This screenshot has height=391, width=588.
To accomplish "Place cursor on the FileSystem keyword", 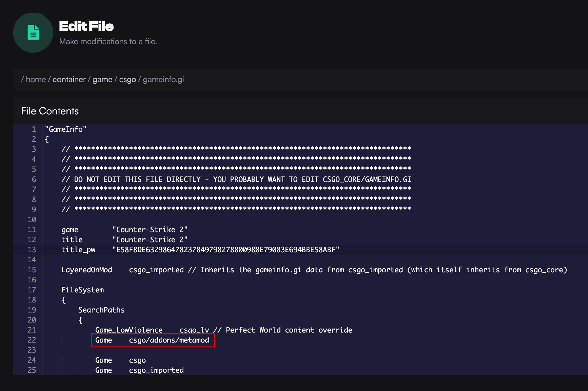I will 82,290.
